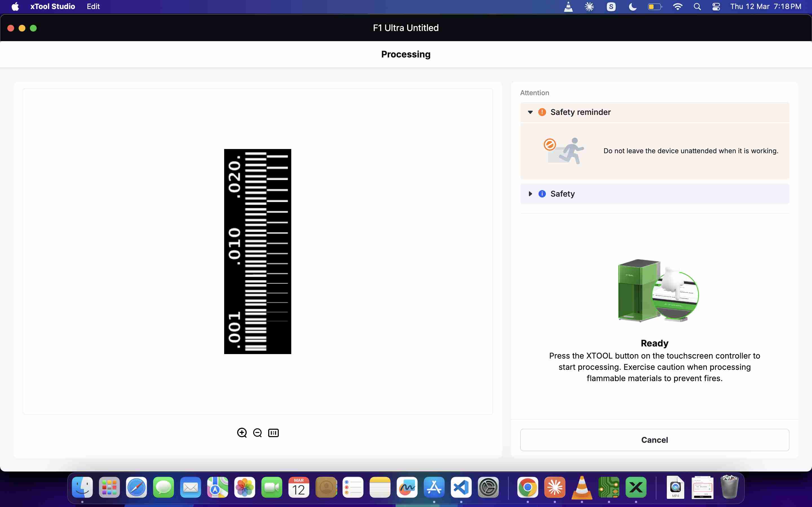Click the ruler engraving preview image
The width and height of the screenshot is (812, 507).
(257, 252)
